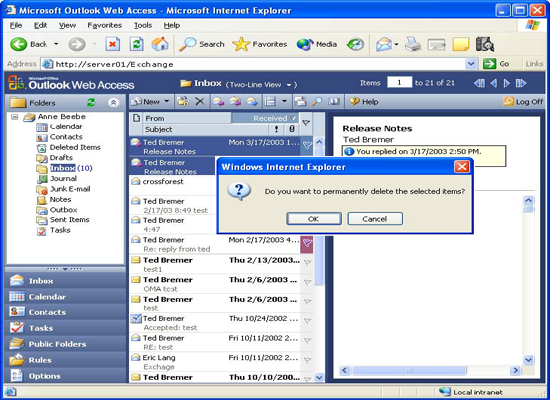Toggle flag on the first Release Notes message
This screenshot has width=550, height=400.
coord(307,145)
